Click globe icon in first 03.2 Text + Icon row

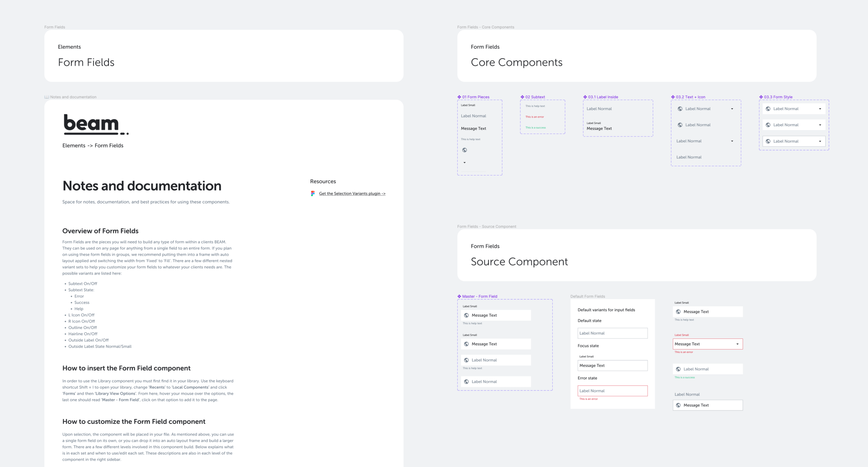[x=680, y=109]
